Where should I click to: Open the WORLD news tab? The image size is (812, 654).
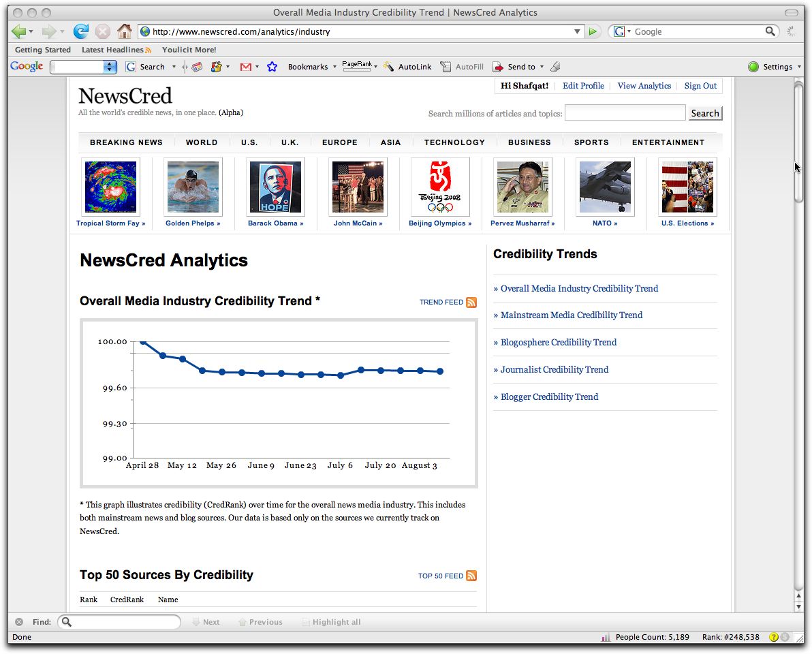point(202,142)
